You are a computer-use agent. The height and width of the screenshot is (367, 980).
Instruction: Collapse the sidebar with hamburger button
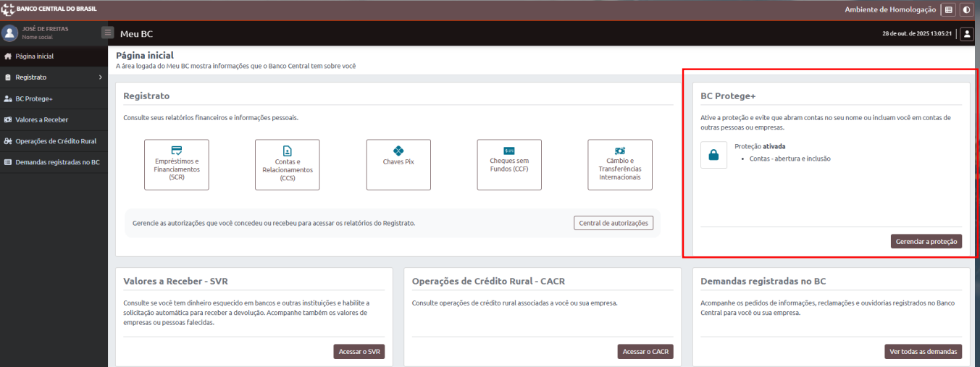pyautogui.click(x=108, y=33)
